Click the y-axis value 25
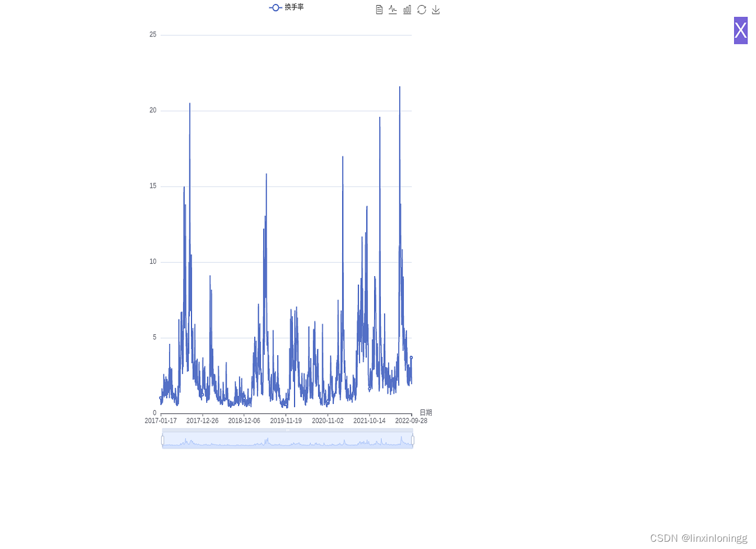Viewport: 756px width, 549px height. 153,35
